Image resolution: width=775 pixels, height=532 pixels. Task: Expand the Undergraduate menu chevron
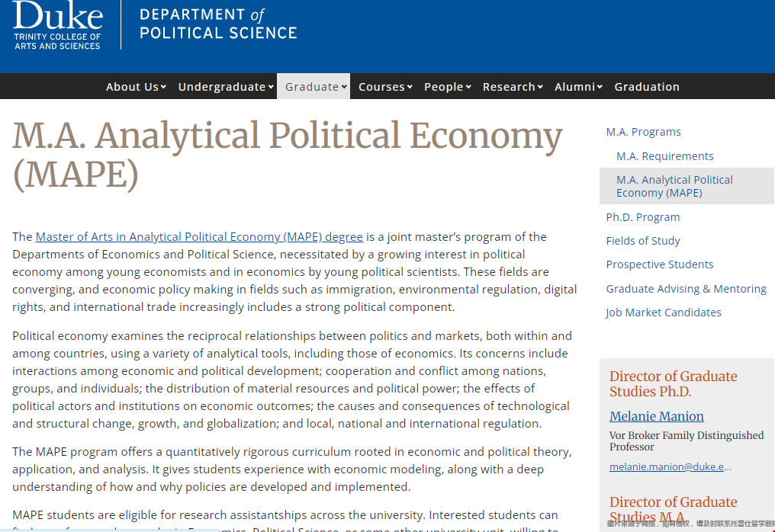tap(271, 88)
